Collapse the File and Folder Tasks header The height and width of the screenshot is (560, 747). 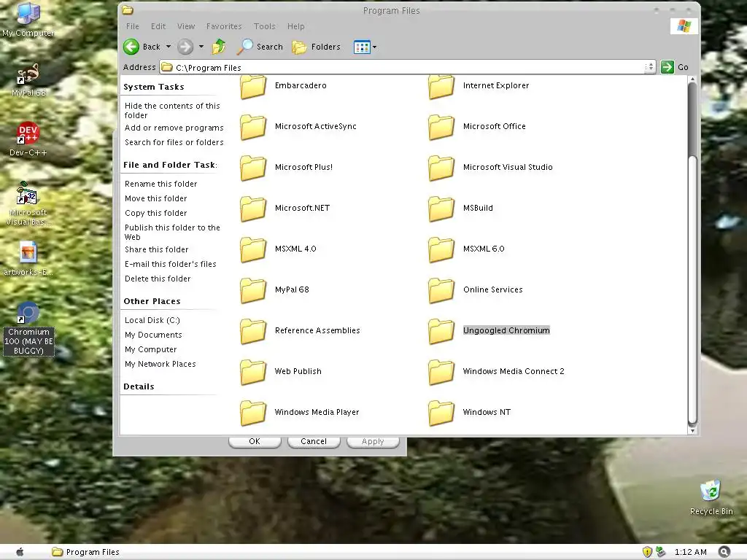click(x=170, y=165)
